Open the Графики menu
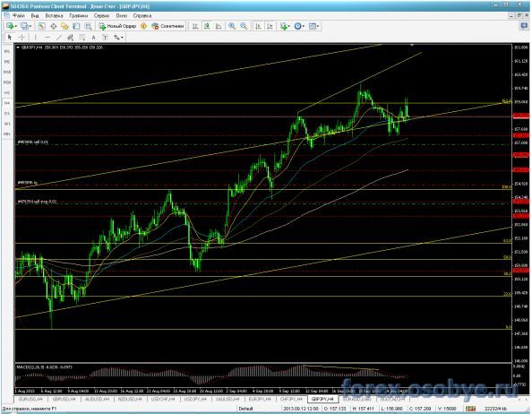Image resolution: width=532 pixels, height=414 pixels. point(79,15)
